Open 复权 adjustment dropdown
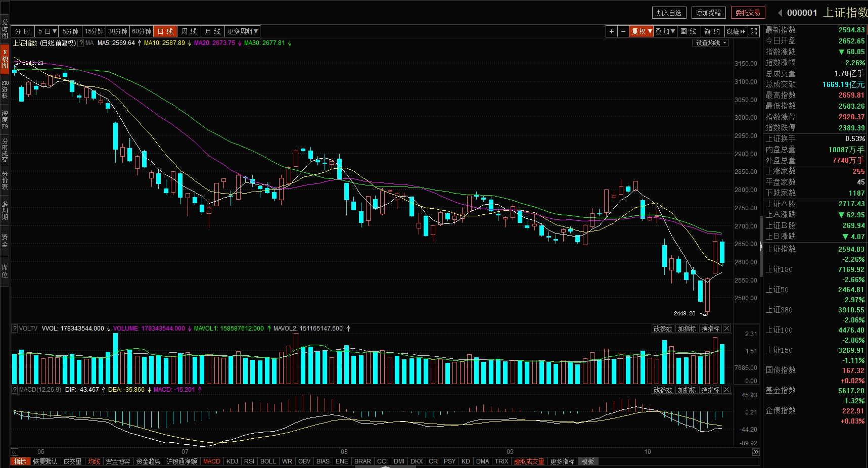The image size is (868, 468). click(x=642, y=31)
